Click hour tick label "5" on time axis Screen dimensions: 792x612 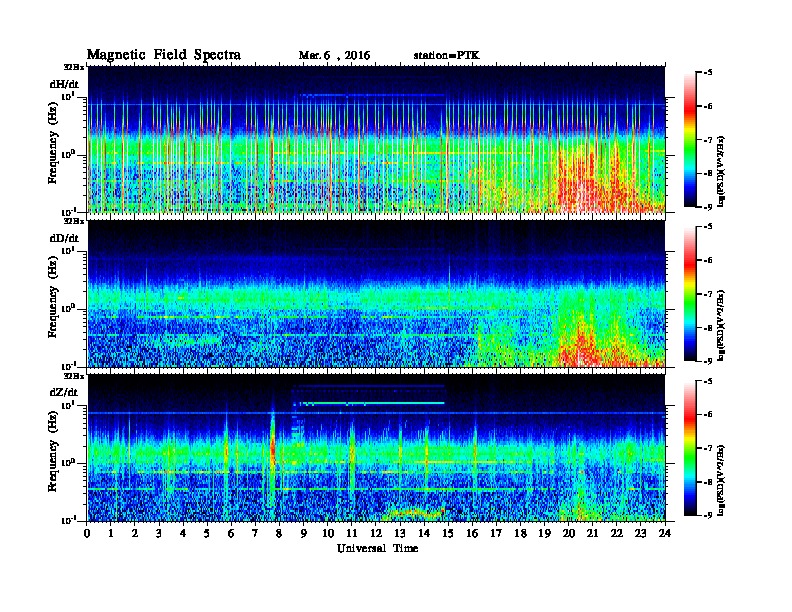point(207,534)
